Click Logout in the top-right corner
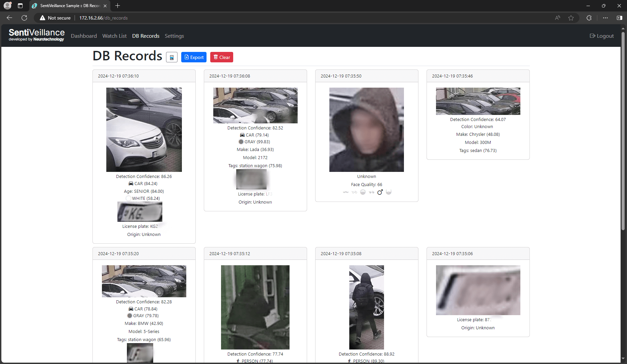627x364 pixels. click(x=601, y=36)
